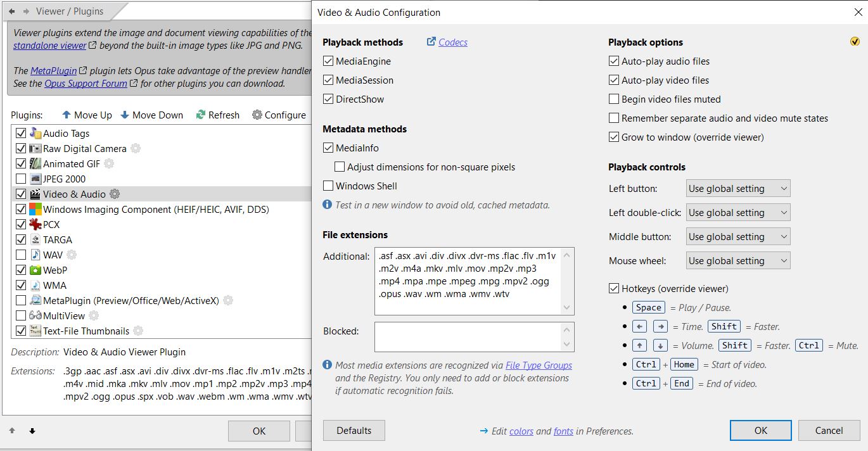Image resolution: width=868 pixels, height=451 pixels.
Task: Click inside the Blocked extensions field
Action: pos(474,337)
